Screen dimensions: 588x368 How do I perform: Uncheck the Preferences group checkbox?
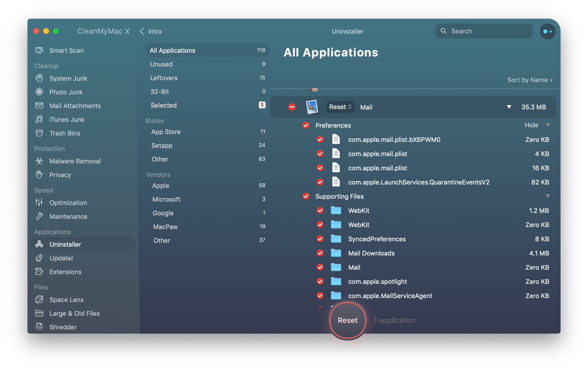point(306,125)
